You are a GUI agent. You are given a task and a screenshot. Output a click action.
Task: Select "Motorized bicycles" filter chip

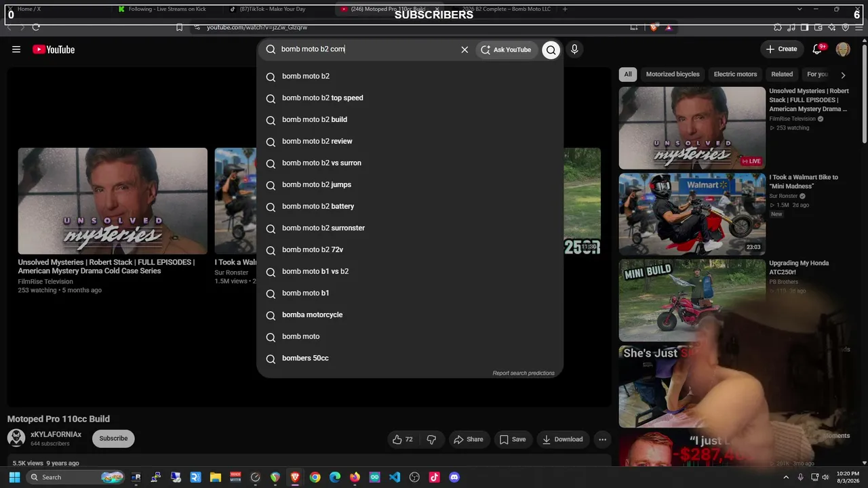pos(673,75)
